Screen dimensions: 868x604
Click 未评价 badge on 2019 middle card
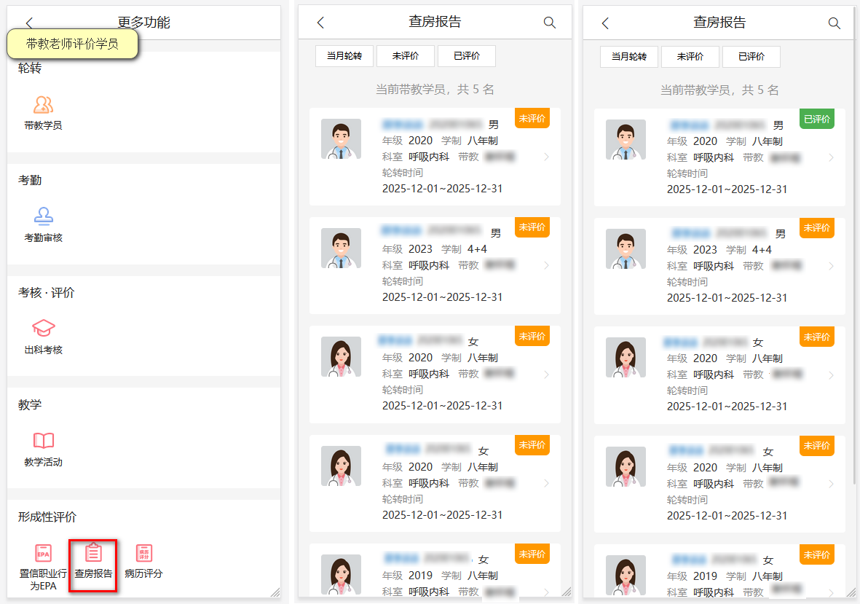coord(532,554)
